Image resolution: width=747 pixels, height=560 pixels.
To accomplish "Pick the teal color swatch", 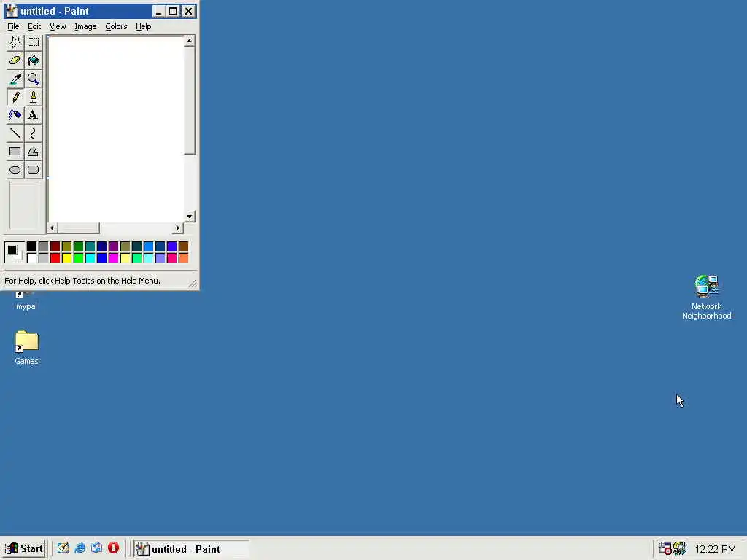I will coord(90,246).
